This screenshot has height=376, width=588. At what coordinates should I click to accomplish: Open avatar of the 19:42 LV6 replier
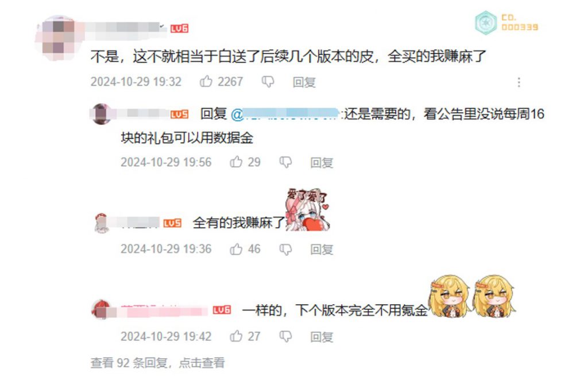101,310
